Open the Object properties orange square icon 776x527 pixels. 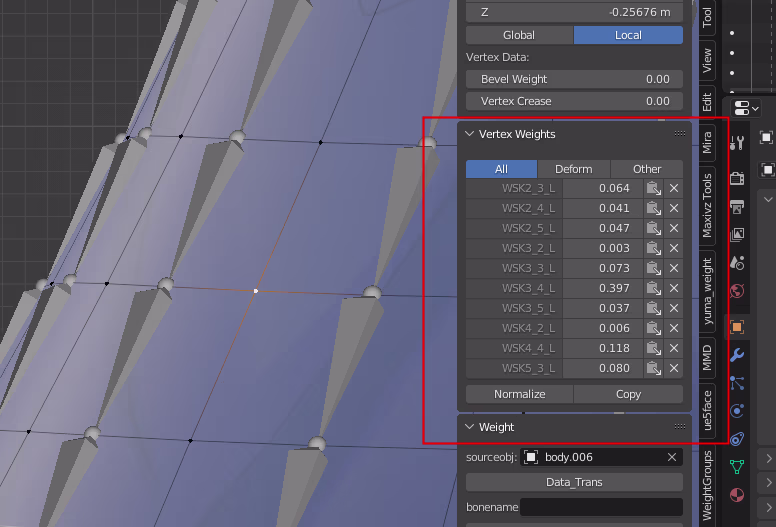(x=737, y=327)
